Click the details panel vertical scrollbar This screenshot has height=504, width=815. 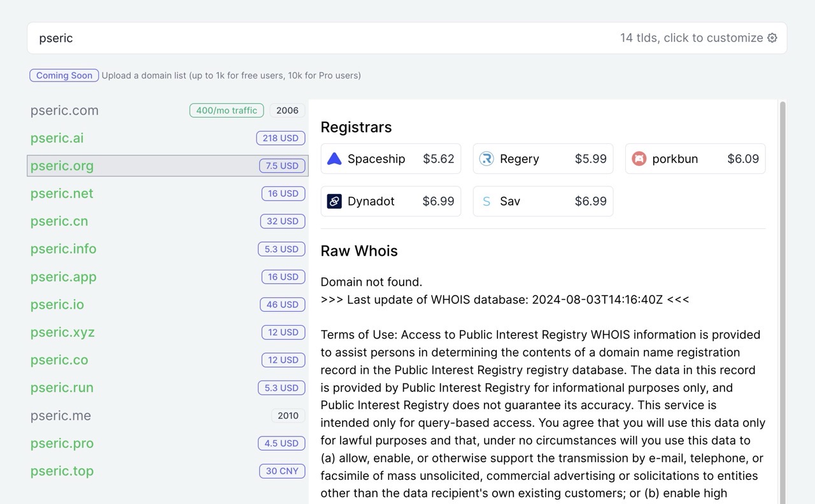tap(783, 302)
